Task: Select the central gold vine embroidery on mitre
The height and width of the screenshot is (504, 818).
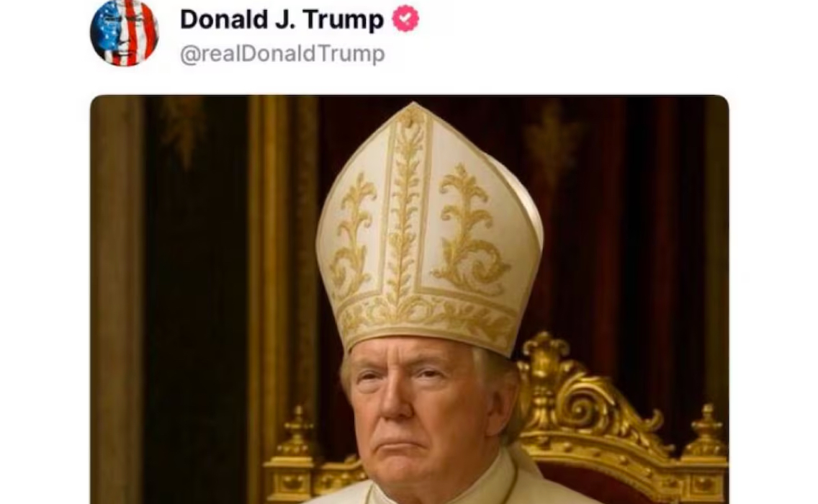Action: 404,209
